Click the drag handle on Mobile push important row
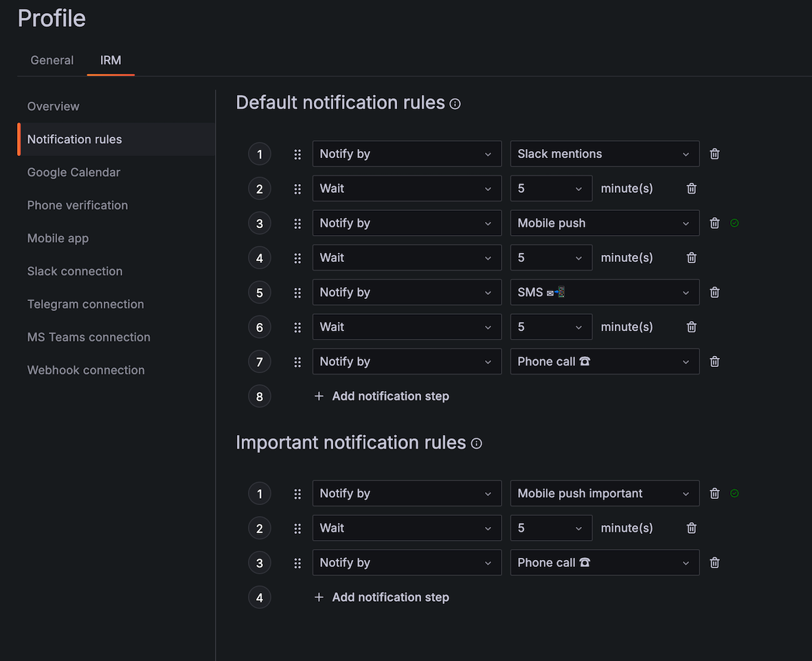Screen dimensions: 812x661 click(x=297, y=493)
